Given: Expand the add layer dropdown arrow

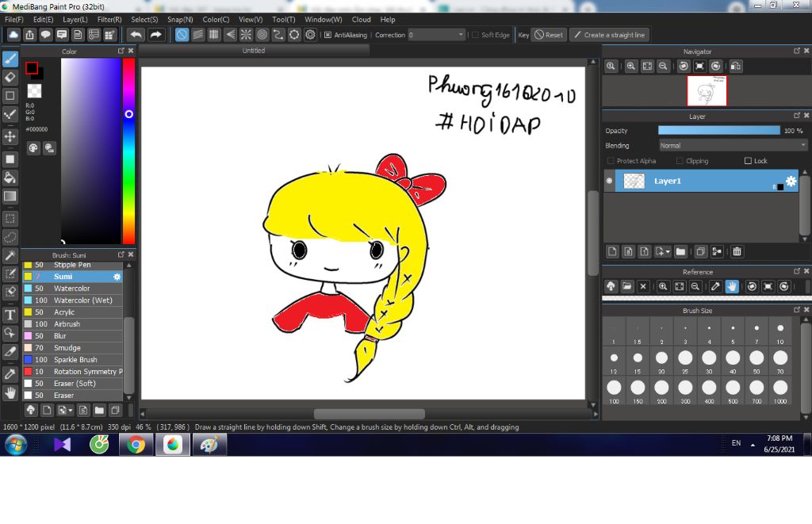Looking at the screenshot, I should pos(668,251).
